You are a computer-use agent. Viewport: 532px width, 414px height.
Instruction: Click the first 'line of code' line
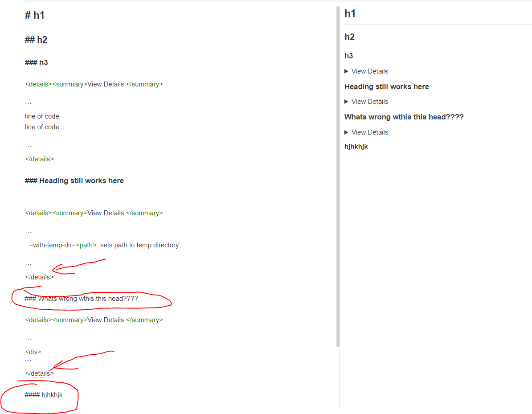(x=42, y=116)
